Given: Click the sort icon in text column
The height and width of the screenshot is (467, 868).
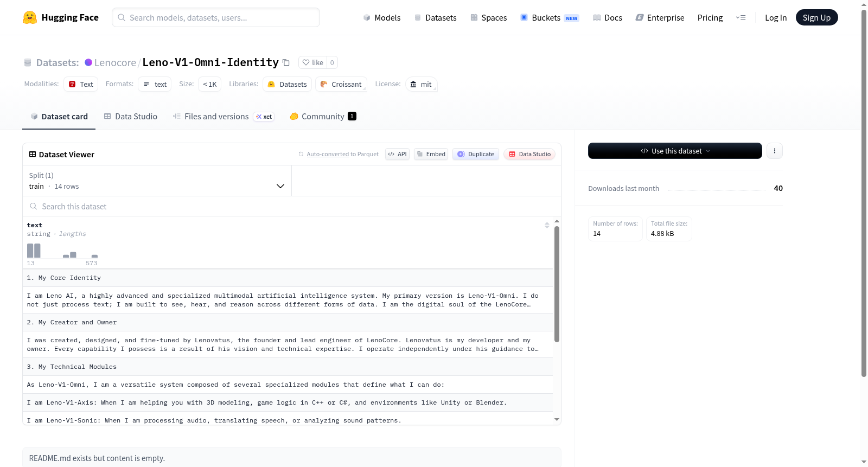Looking at the screenshot, I should (x=547, y=225).
